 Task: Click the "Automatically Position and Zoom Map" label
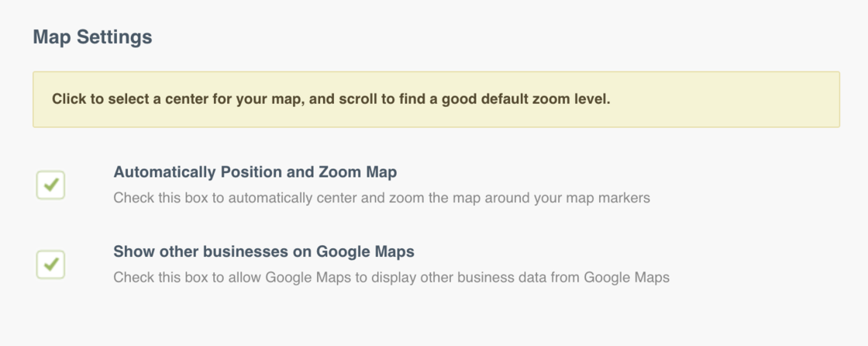255,171
